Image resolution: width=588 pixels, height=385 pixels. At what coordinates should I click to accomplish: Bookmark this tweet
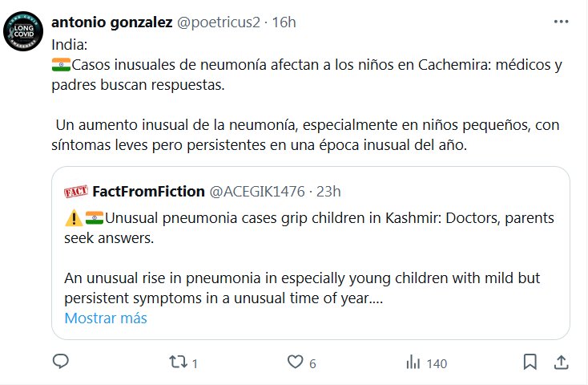coord(530,363)
